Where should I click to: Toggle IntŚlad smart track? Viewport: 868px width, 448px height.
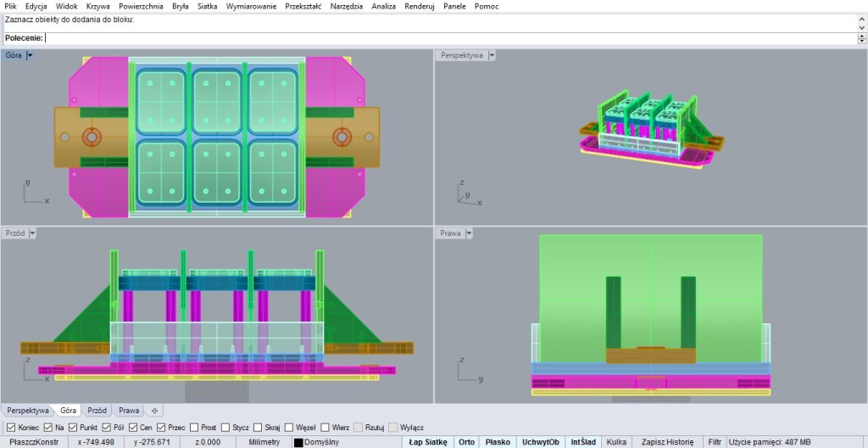583,442
